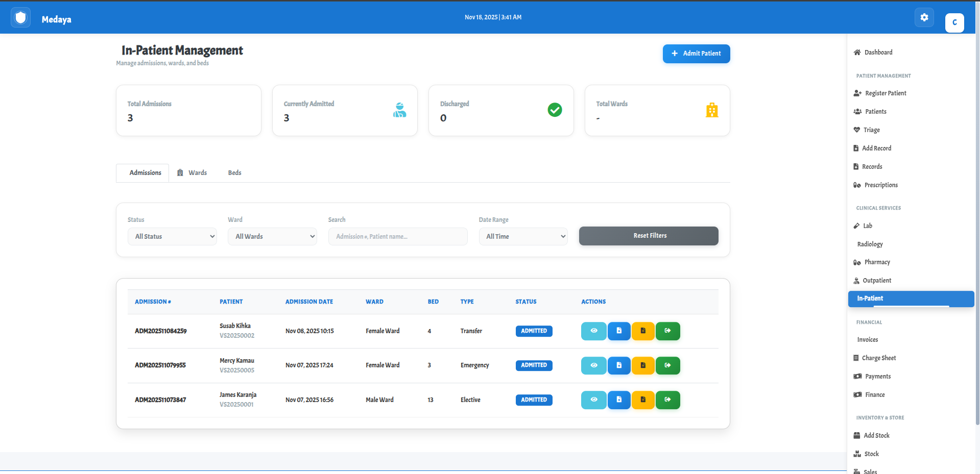Viewport: 980px width, 474px height.
Task: View James Karanja's admission via eye icon
Action: pyautogui.click(x=593, y=400)
